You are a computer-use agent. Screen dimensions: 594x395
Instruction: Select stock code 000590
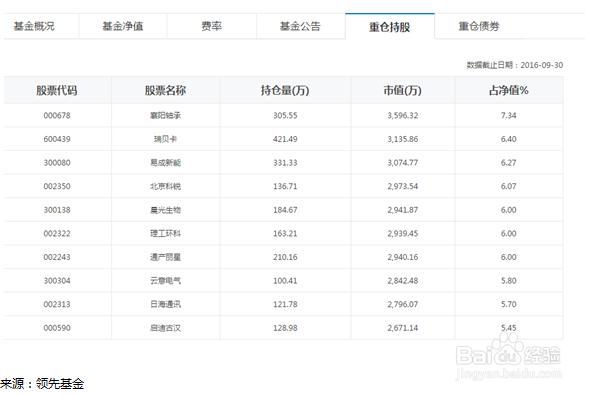click(57, 328)
